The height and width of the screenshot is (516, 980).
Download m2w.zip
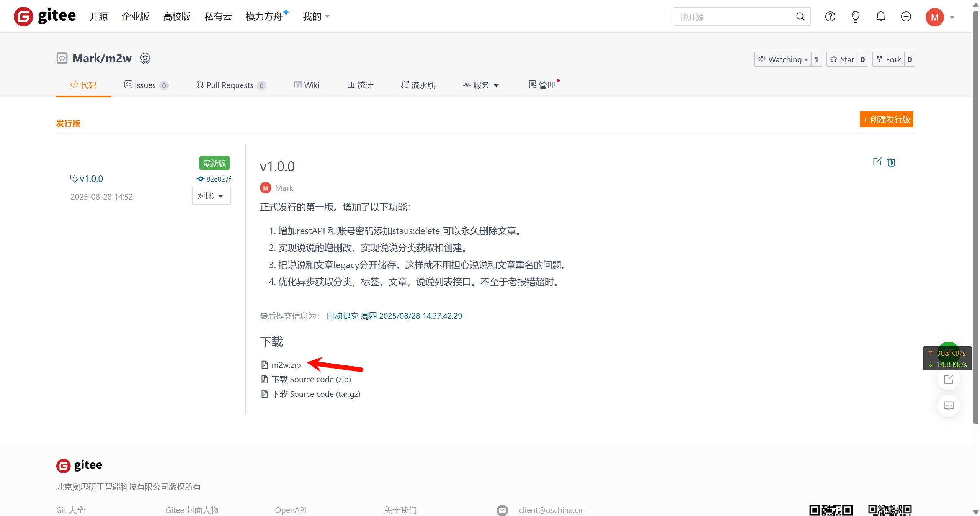tap(286, 365)
